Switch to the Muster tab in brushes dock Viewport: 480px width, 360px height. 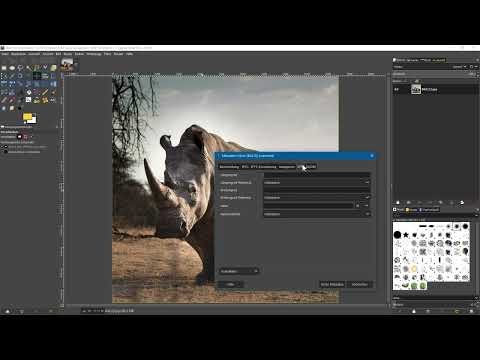[x=412, y=210]
